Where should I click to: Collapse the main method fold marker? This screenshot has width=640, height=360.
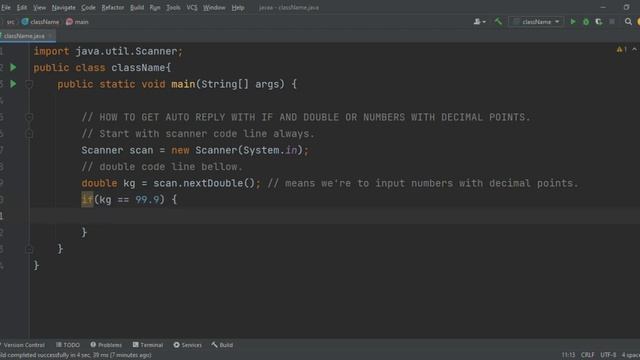coord(29,84)
